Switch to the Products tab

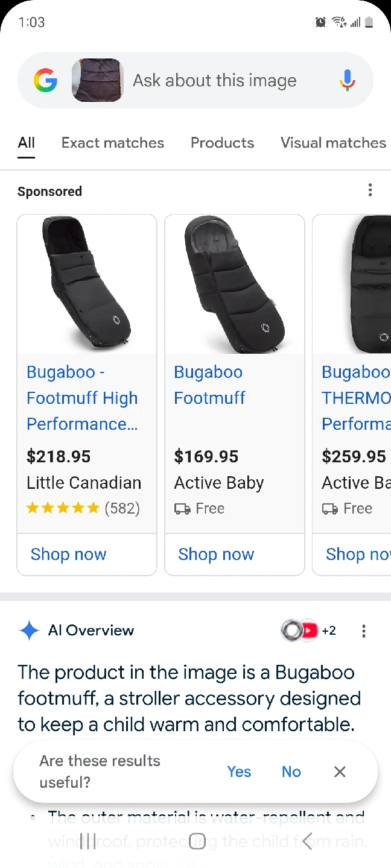(x=222, y=143)
